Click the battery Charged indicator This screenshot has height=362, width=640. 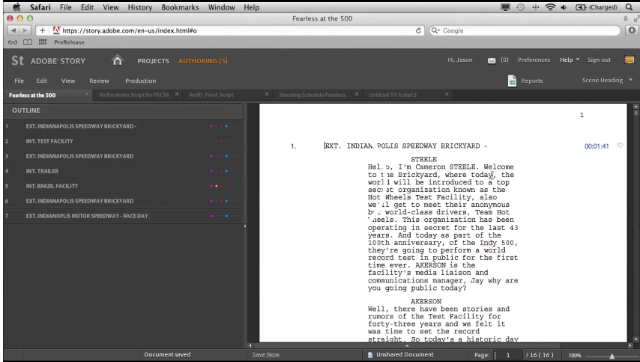[x=596, y=7]
